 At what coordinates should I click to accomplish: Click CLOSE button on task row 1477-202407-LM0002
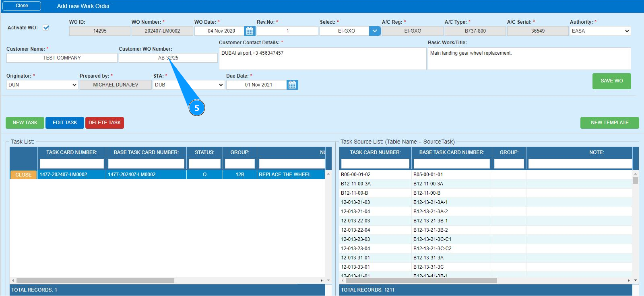(23, 175)
